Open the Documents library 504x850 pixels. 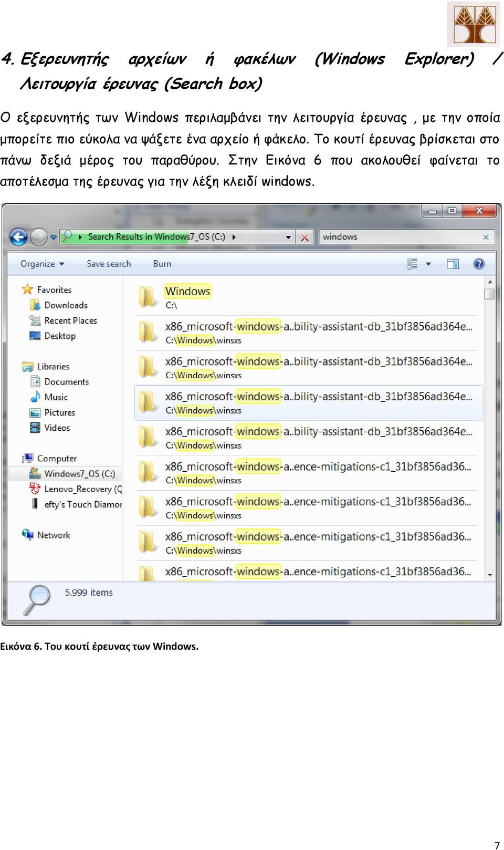click(67, 382)
